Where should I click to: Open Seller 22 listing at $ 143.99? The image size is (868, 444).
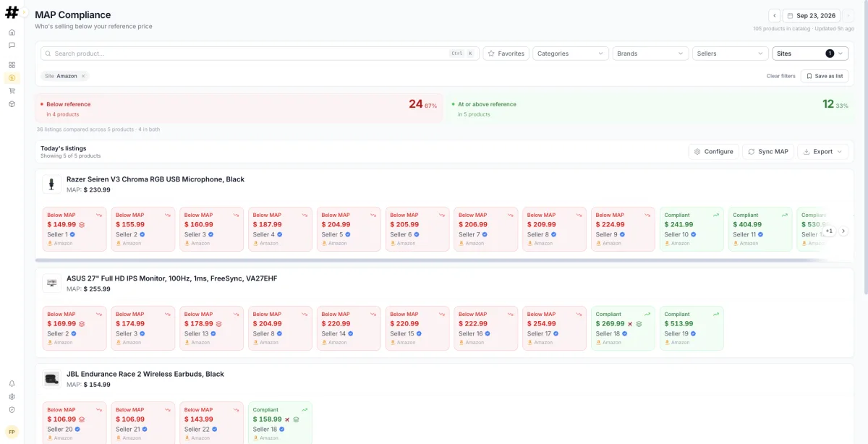[212, 423]
